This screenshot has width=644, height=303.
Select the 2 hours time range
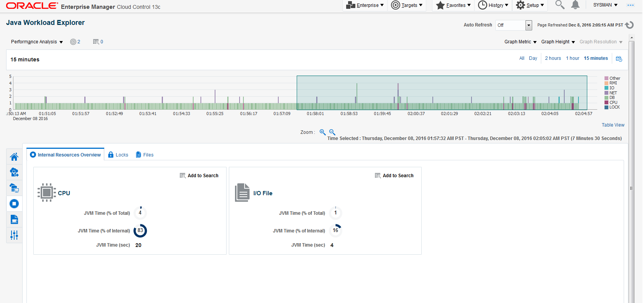click(553, 58)
